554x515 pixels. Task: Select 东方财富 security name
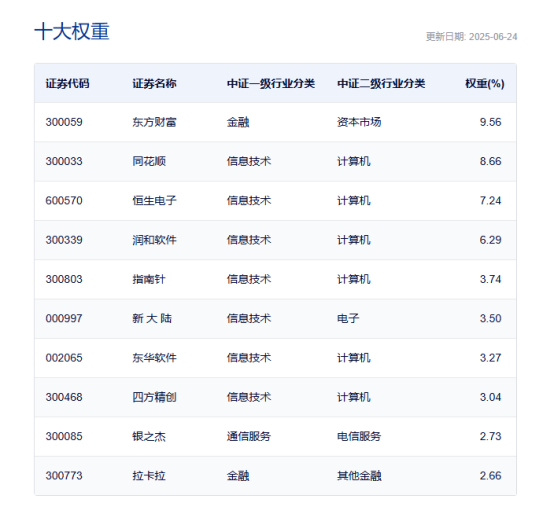(154, 122)
